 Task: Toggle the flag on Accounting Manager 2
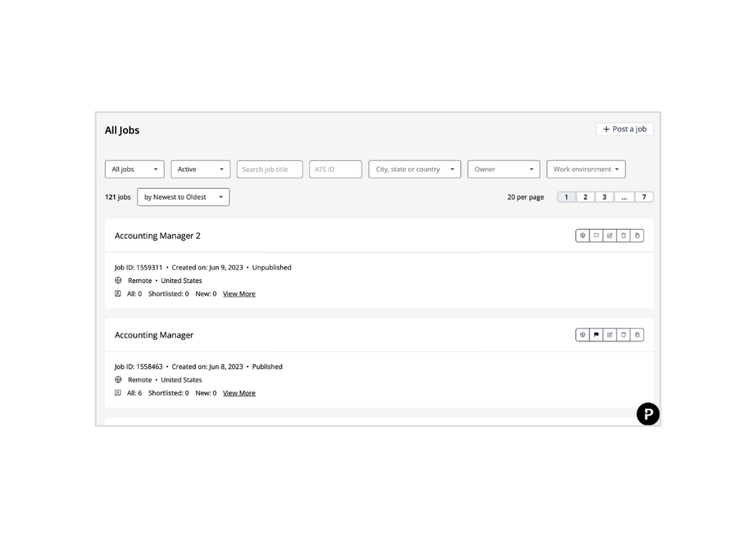click(596, 236)
